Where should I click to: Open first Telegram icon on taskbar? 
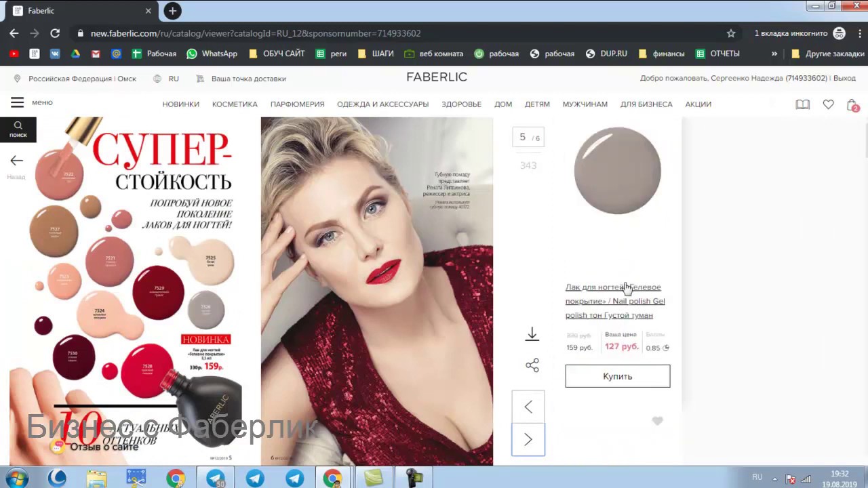pyautogui.click(x=216, y=479)
